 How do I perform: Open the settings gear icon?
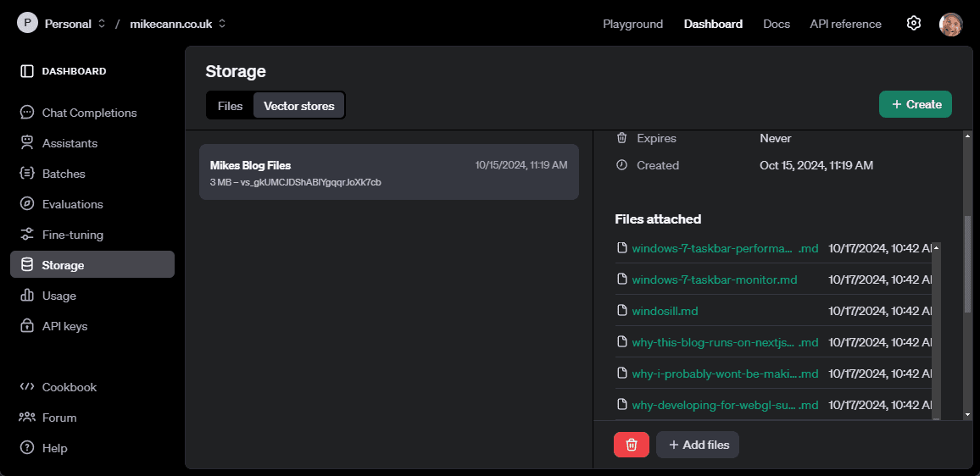[913, 24]
